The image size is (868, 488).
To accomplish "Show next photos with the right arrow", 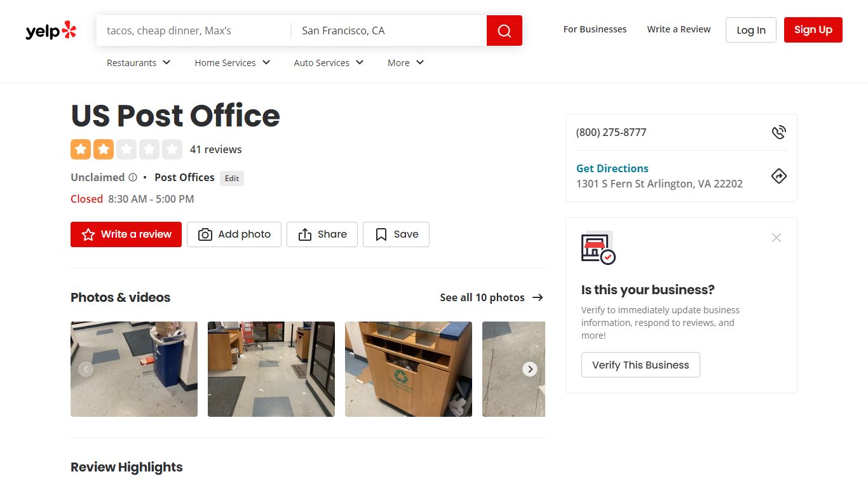I will (530, 369).
